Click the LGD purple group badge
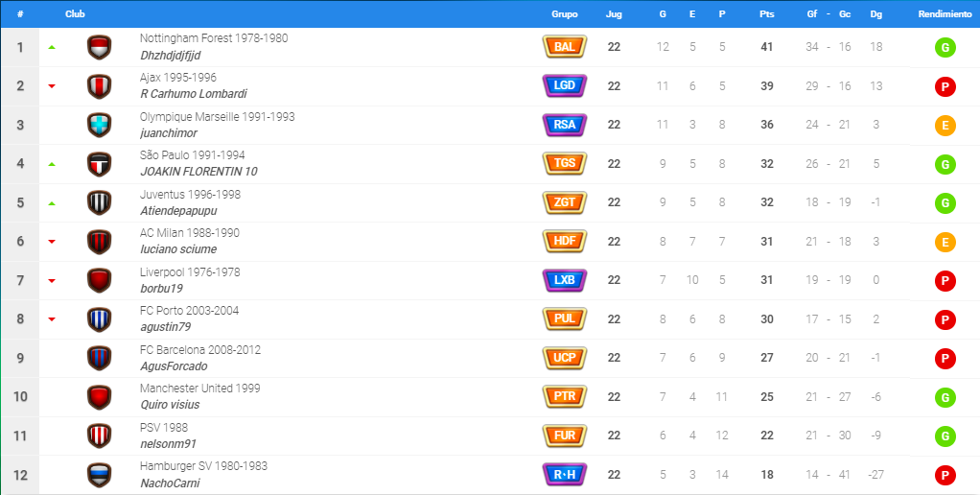The height and width of the screenshot is (495, 980). [565, 85]
